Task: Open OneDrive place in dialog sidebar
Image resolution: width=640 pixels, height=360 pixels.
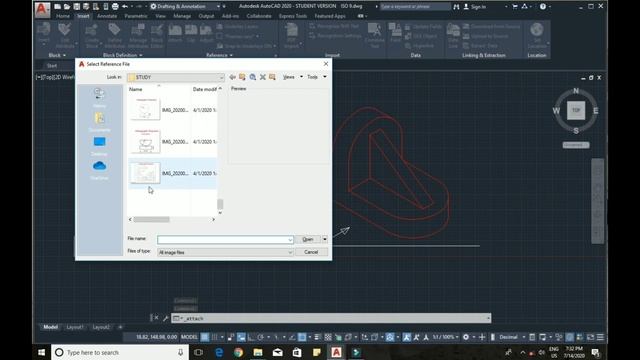Action: pyautogui.click(x=99, y=170)
